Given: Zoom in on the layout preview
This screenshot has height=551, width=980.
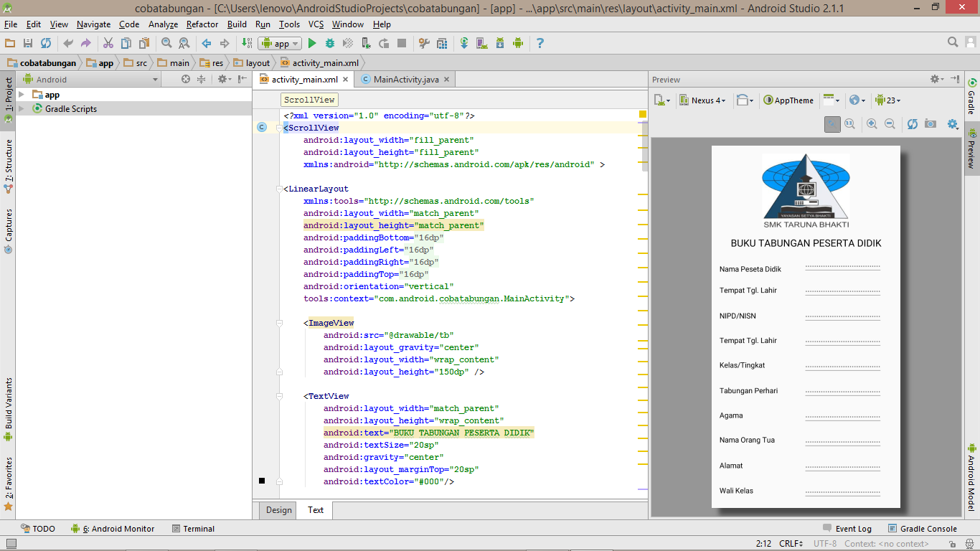Looking at the screenshot, I should [872, 124].
